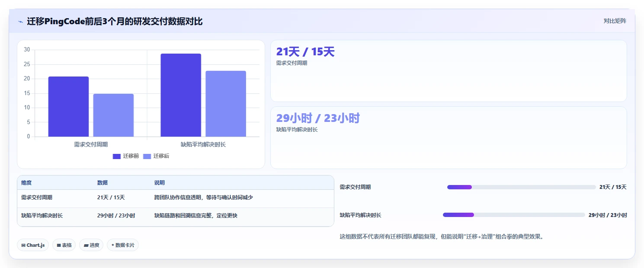Click the 缺陷平均解决时长 table row label

coord(42,215)
